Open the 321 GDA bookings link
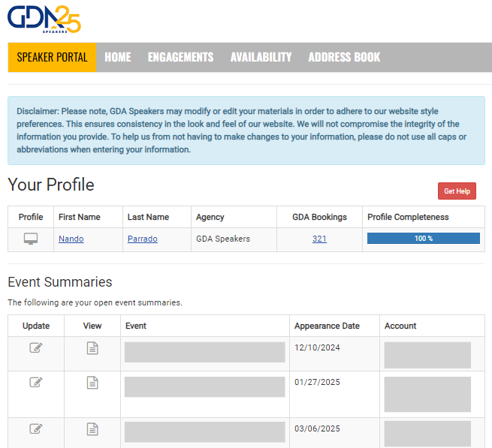The image size is (492, 448). click(x=319, y=239)
